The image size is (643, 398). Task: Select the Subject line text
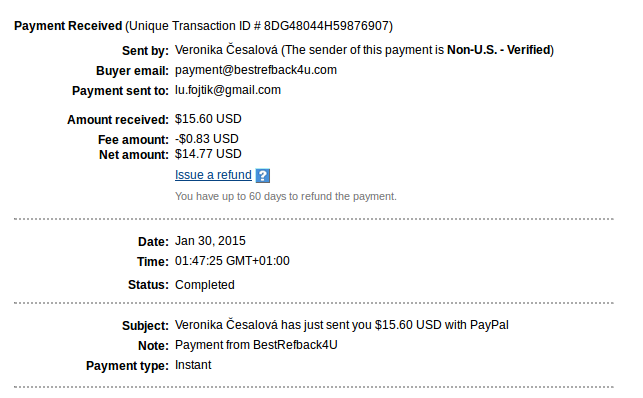click(x=342, y=325)
